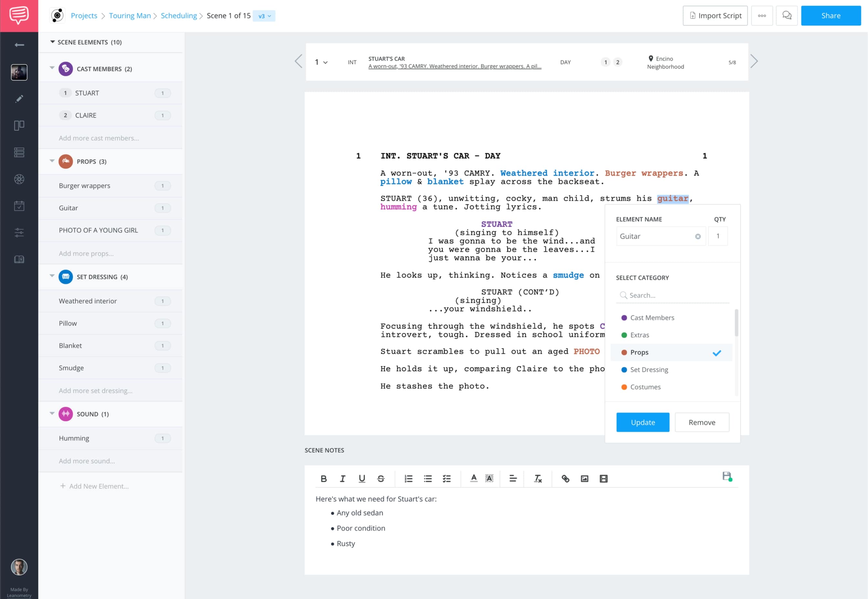This screenshot has height=599, width=868.
Task: Click Remove button for Guitar element
Action: click(702, 422)
